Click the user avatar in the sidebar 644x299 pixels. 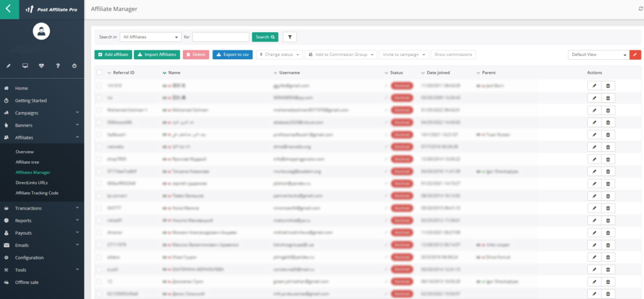click(x=41, y=31)
